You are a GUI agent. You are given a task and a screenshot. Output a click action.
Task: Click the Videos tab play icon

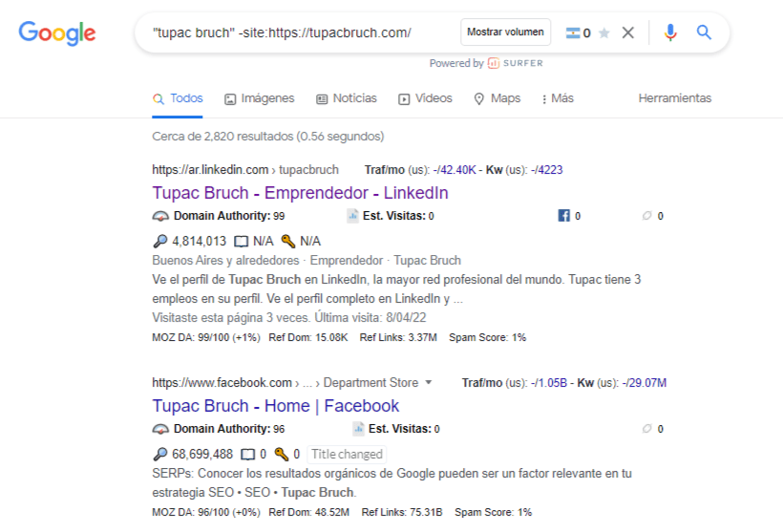tap(404, 99)
